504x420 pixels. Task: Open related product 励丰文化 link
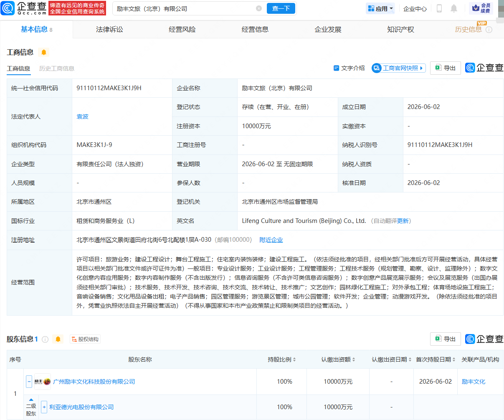tap(474, 382)
